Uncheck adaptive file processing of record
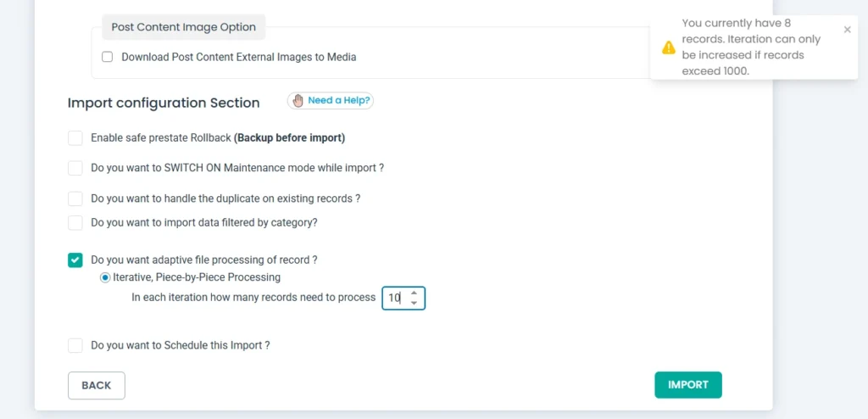 (75, 260)
